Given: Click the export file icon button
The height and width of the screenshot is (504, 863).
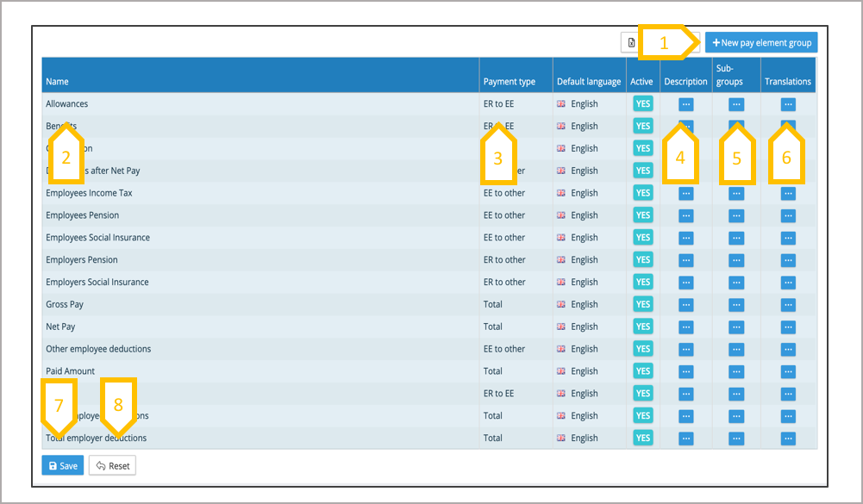Looking at the screenshot, I should (x=631, y=43).
